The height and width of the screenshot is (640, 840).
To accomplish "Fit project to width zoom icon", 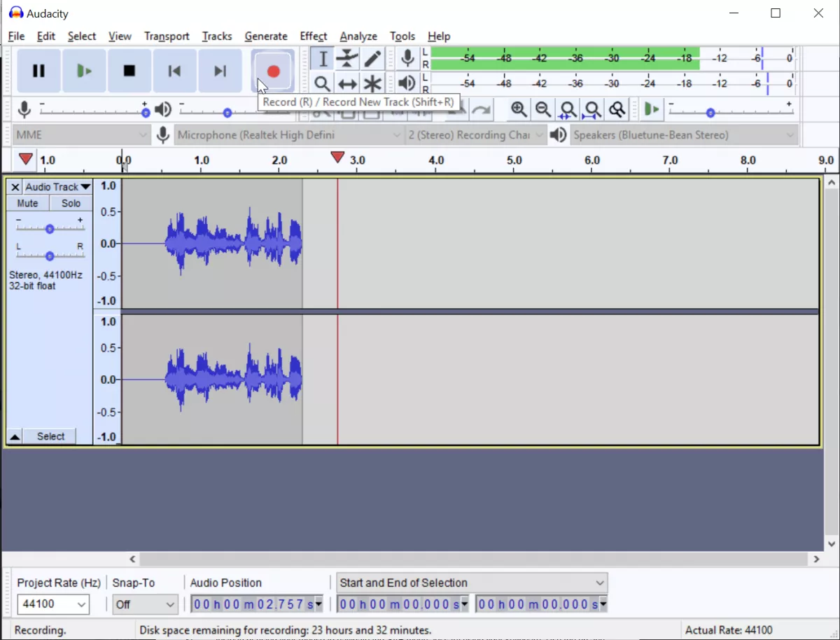I will point(592,110).
